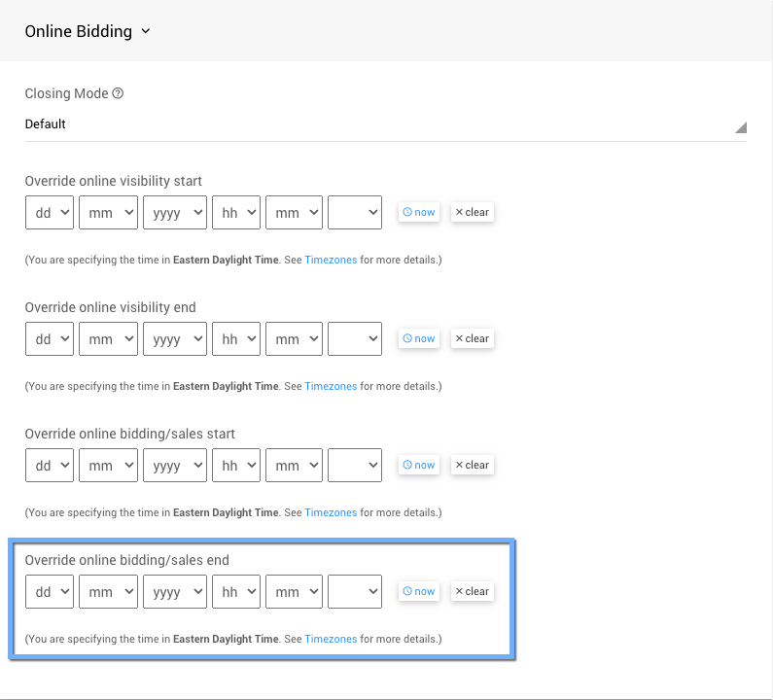773x700 pixels.
Task: Open AM/PM dropdown for visibility end
Action: 355,339
